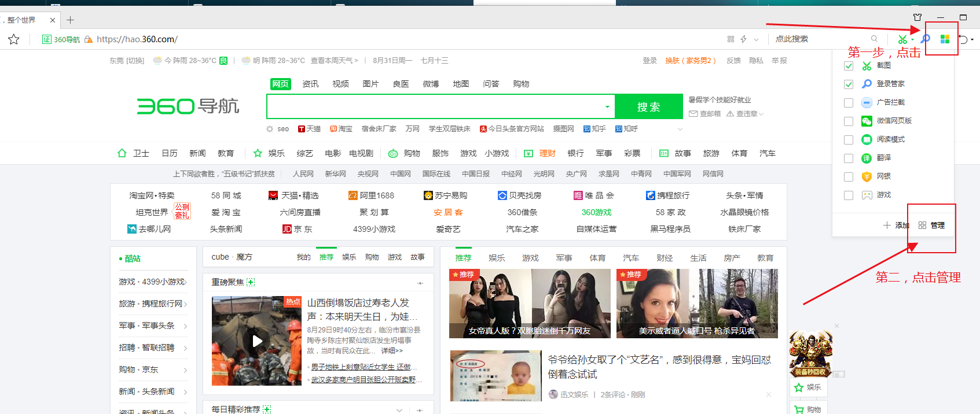Click into the 360 search input box
The width and height of the screenshot is (980, 414).
[x=434, y=107]
